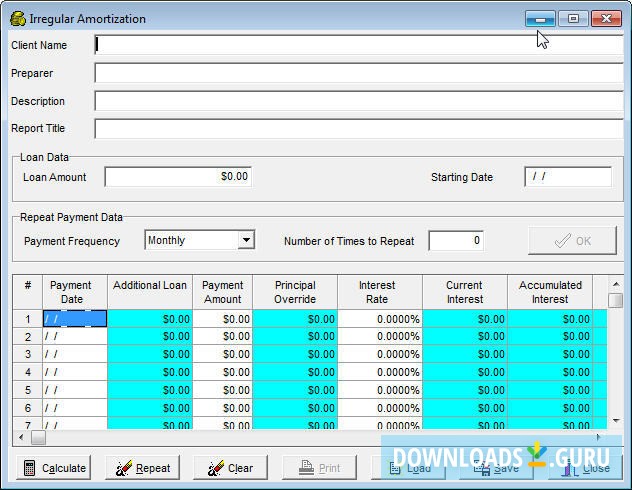Click the Payment Amount cell in row 2
Screen dimensions: 632x490
point(222,336)
